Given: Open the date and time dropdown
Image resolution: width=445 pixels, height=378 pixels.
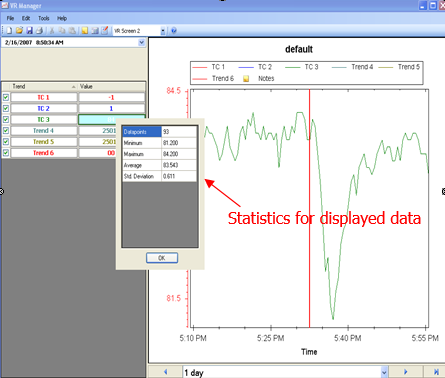Looking at the screenshot, I should click(141, 42).
